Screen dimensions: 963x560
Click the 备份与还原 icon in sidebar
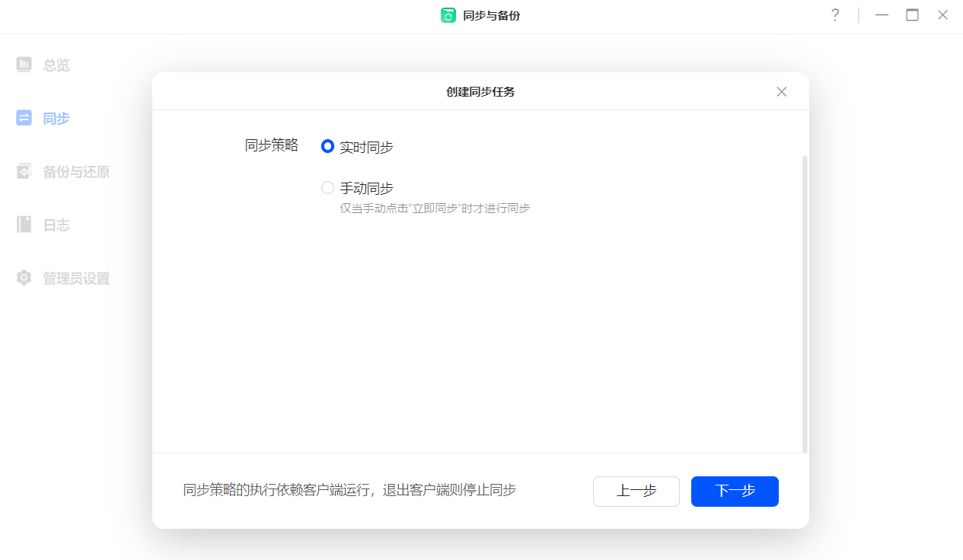[x=24, y=170]
